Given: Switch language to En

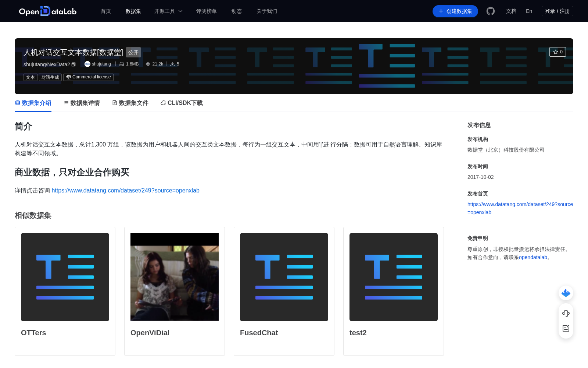Looking at the screenshot, I should coord(529,11).
